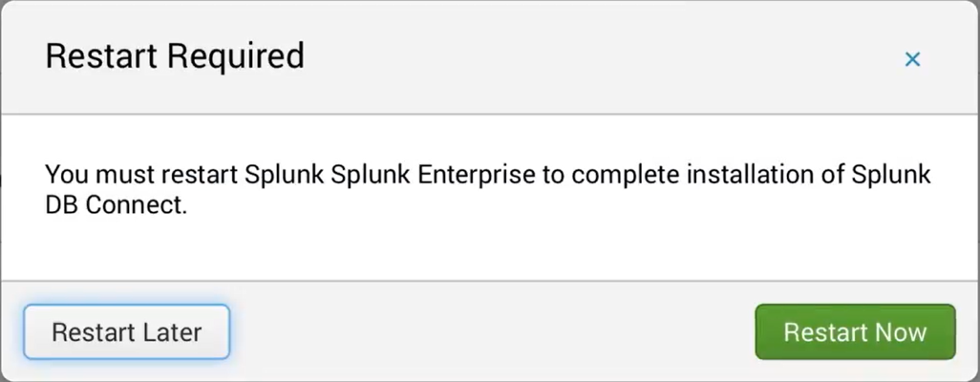980x382 pixels.
Task: Click the DB Connect text in message
Action: pos(117,205)
